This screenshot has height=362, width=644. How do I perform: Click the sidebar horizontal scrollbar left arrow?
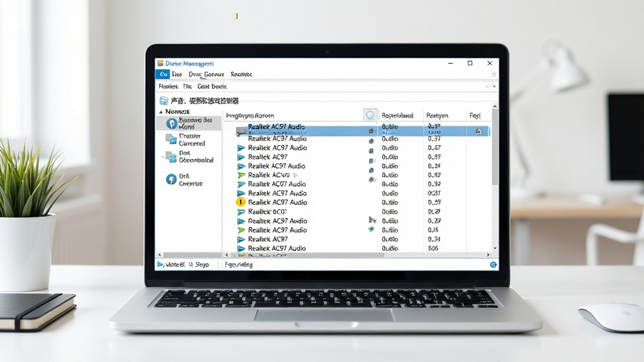(x=160, y=255)
